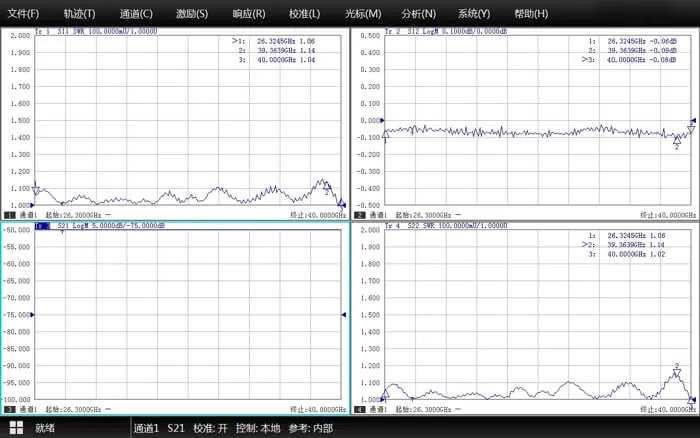
Task: Select the Tr 1 S11 SWR trace title
Action: coord(96,31)
